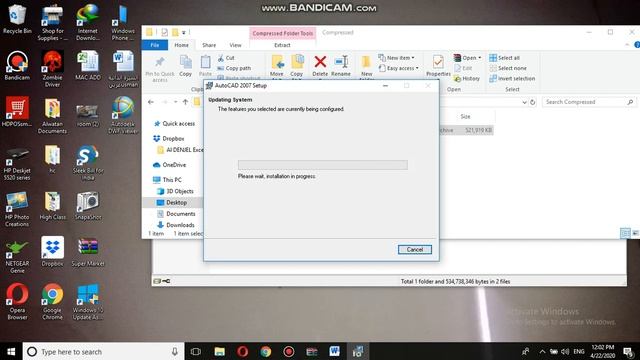Click the Compressed Folder Tools tab header

tap(282, 33)
